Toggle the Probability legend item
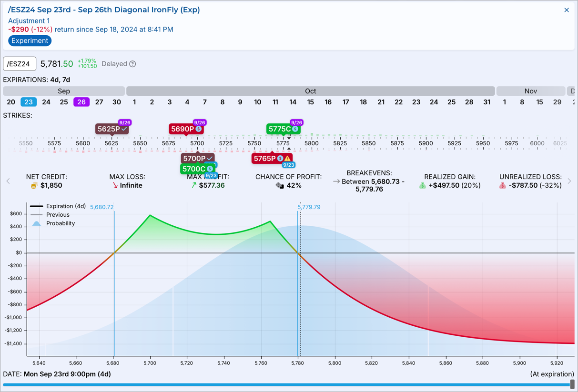This screenshot has width=578, height=392. (x=52, y=223)
